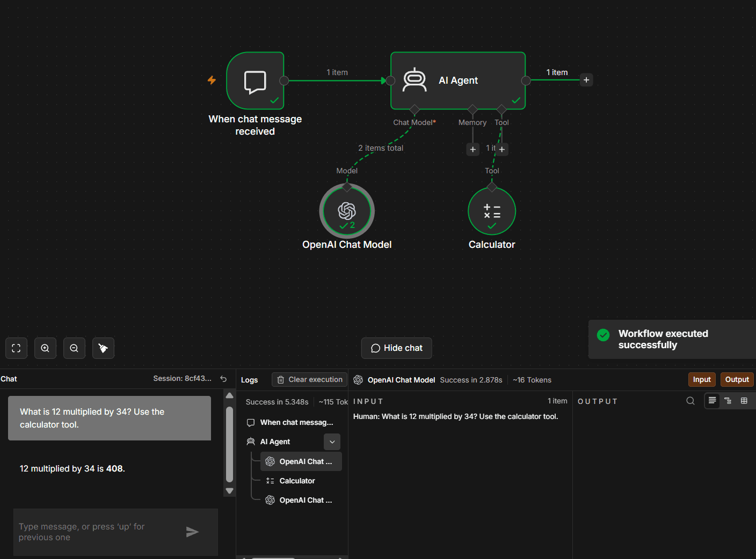The width and height of the screenshot is (756, 559).
Task: Click the chat scrollbar thumb
Action: 229,444
